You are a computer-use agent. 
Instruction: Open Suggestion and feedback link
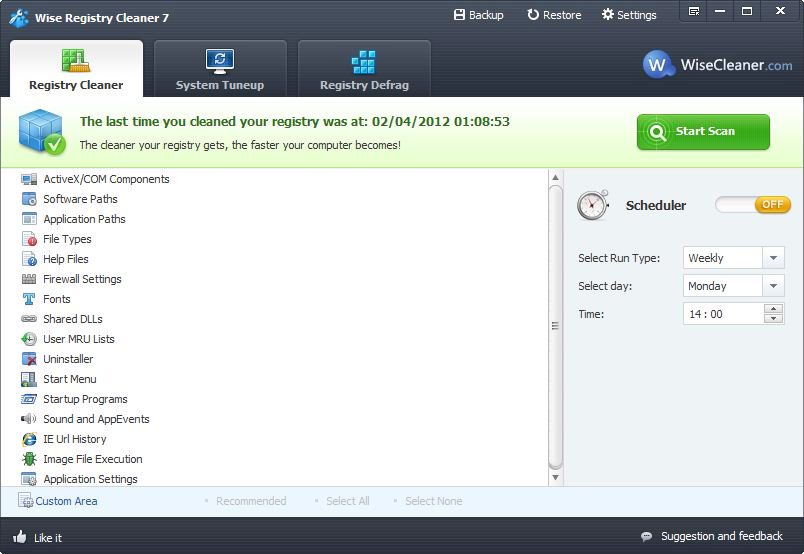pyautogui.click(x=721, y=536)
